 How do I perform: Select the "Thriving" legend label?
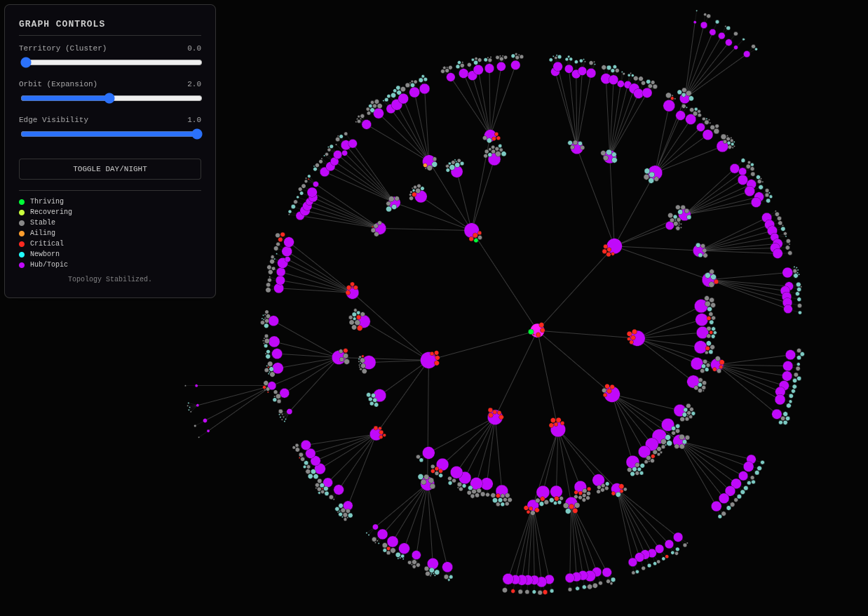click(x=47, y=202)
